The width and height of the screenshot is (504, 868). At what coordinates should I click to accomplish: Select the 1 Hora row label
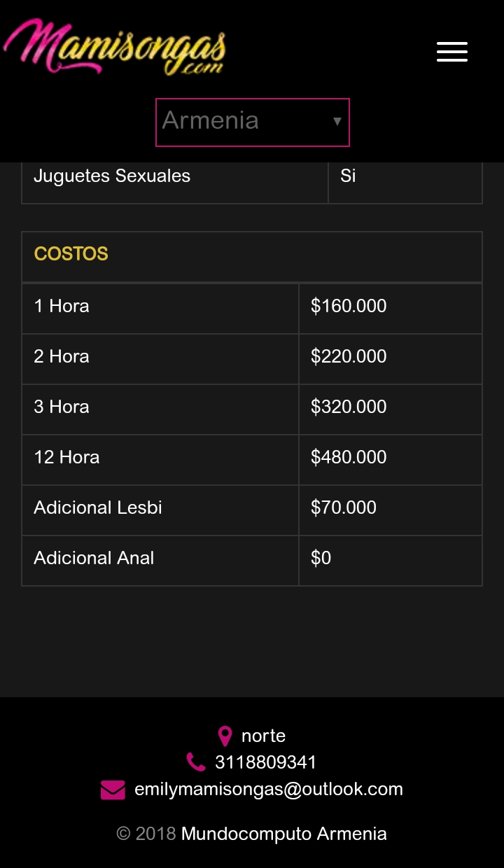(62, 306)
